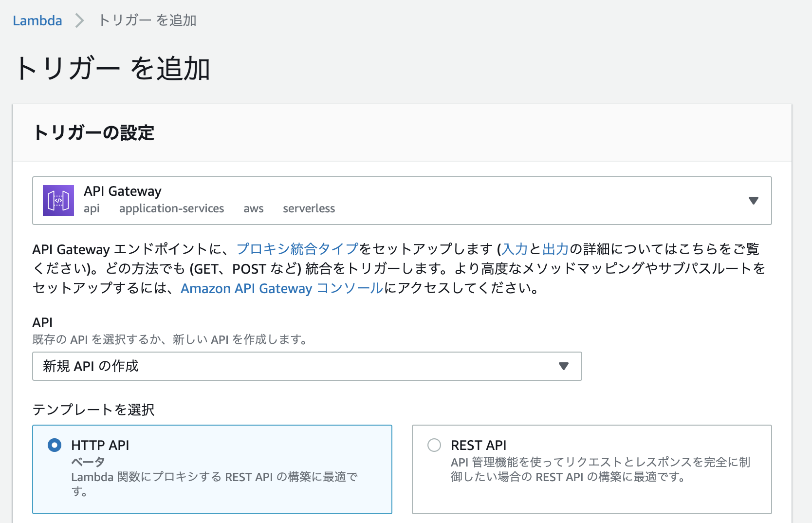Click the breadcrumb chevron separator icon
The height and width of the screenshot is (523, 812).
[x=80, y=20]
